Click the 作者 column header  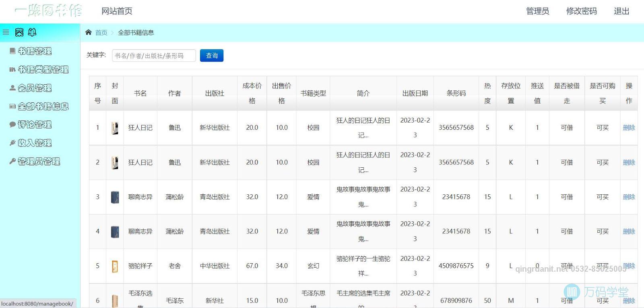(174, 93)
